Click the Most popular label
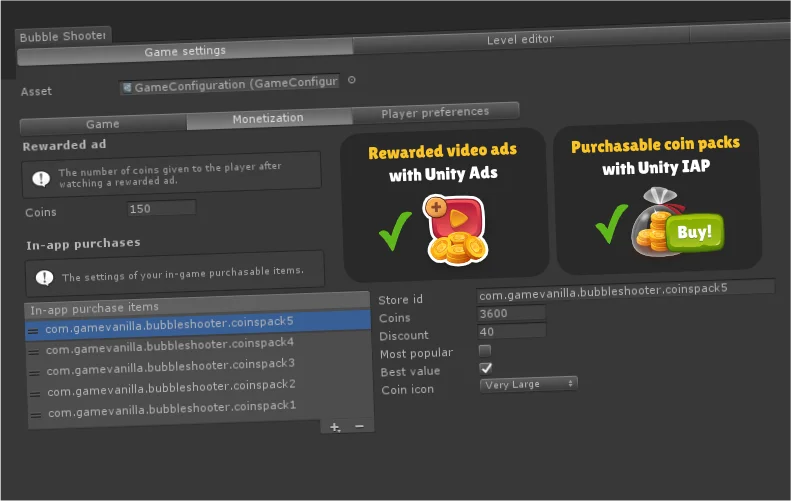The width and height of the screenshot is (791, 501). 417,353
